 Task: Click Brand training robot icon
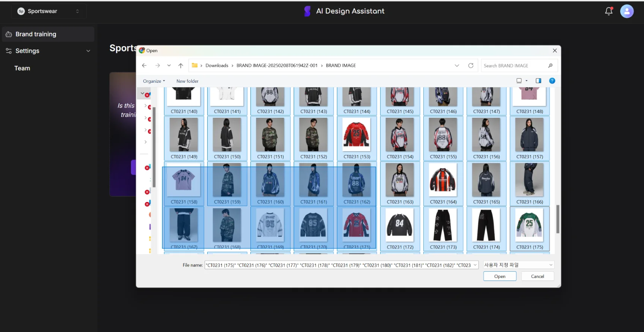(x=9, y=34)
